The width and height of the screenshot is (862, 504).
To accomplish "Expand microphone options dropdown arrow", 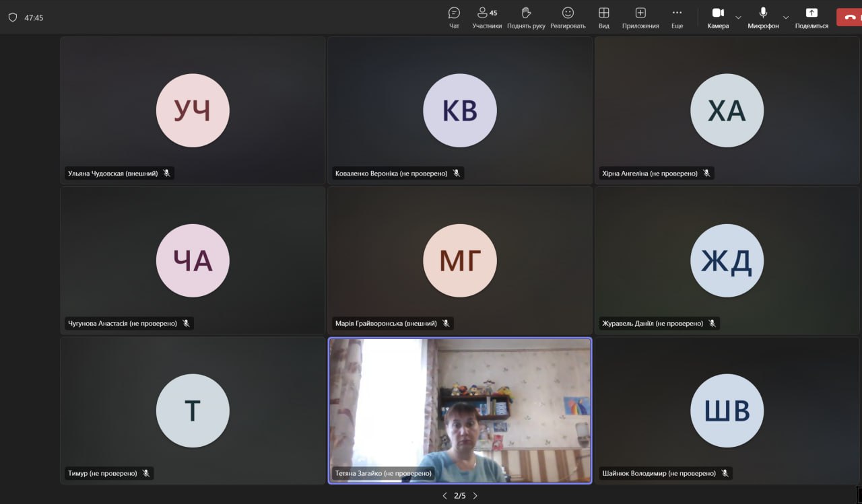I will tap(785, 17).
